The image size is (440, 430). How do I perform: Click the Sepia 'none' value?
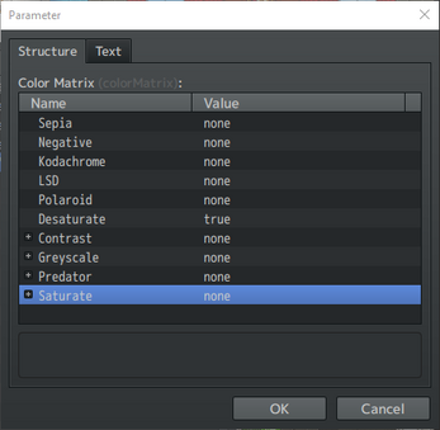pos(217,124)
